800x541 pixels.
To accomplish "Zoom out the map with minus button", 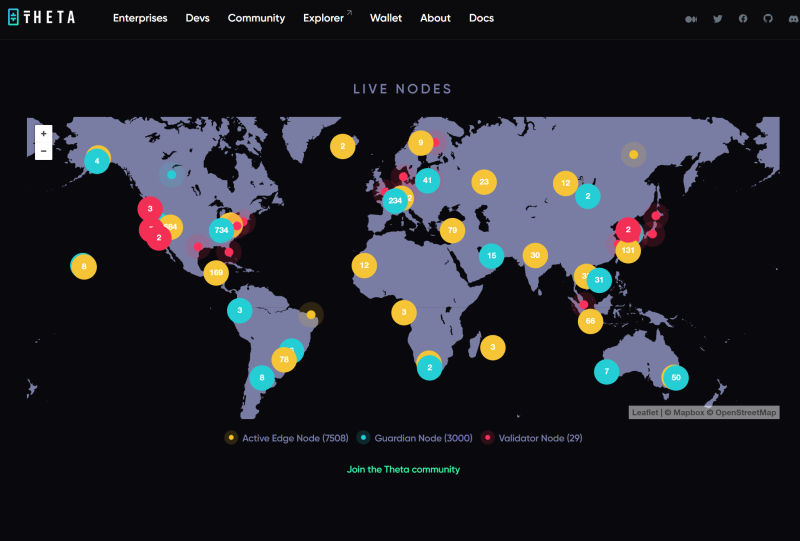I will coord(43,151).
